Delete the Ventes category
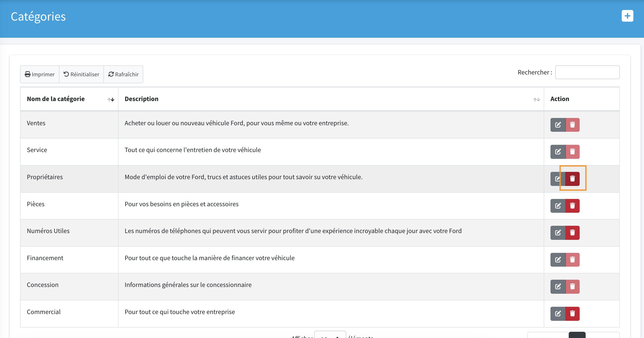This screenshot has height=338, width=644. click(572, 125)
